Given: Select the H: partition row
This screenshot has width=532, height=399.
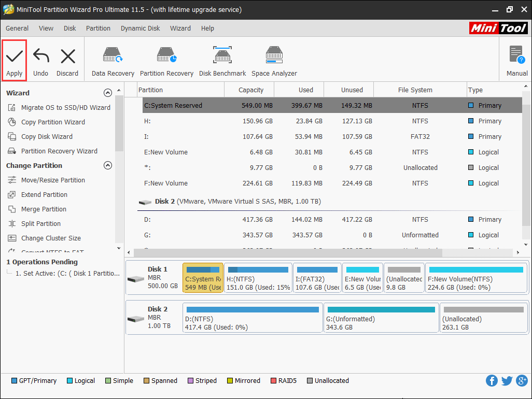Looking at the screenshot, I should 332,121.
